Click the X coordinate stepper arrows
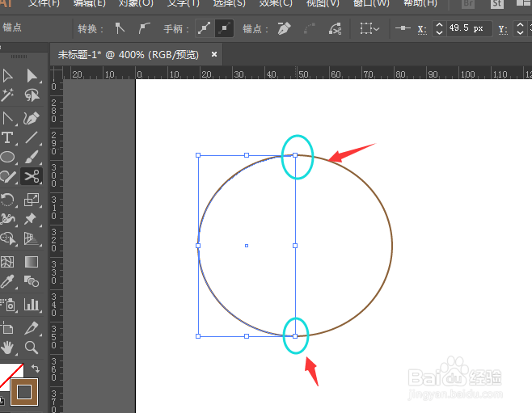Image resolution: width=532 pixels, height=413 pixels. [x=439, y=28]
